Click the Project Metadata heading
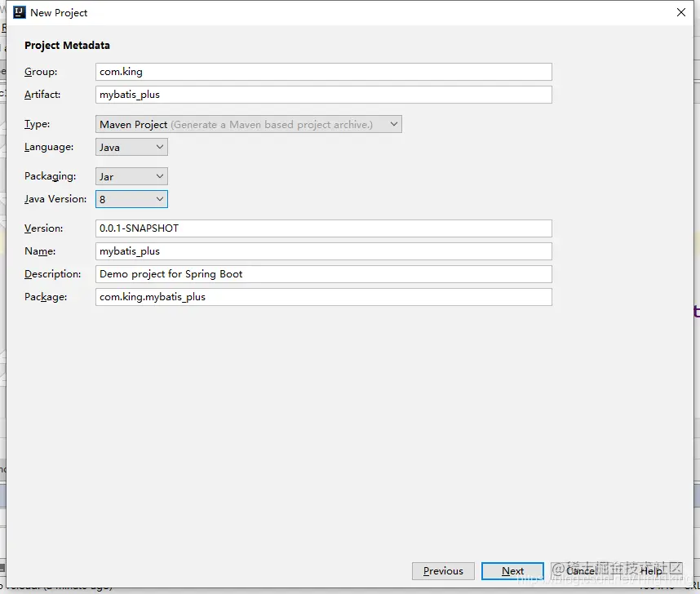Screen dimensions: 700x594 [67, 46]
